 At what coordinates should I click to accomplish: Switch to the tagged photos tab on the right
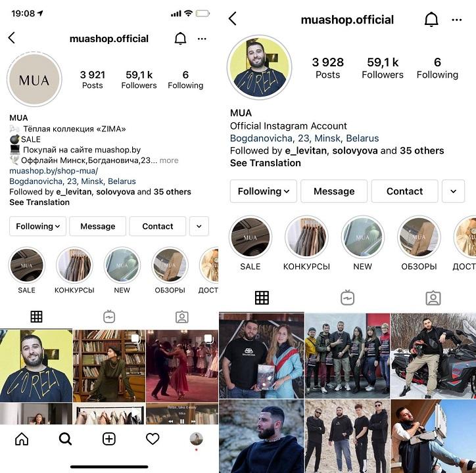tap(433, 298)
